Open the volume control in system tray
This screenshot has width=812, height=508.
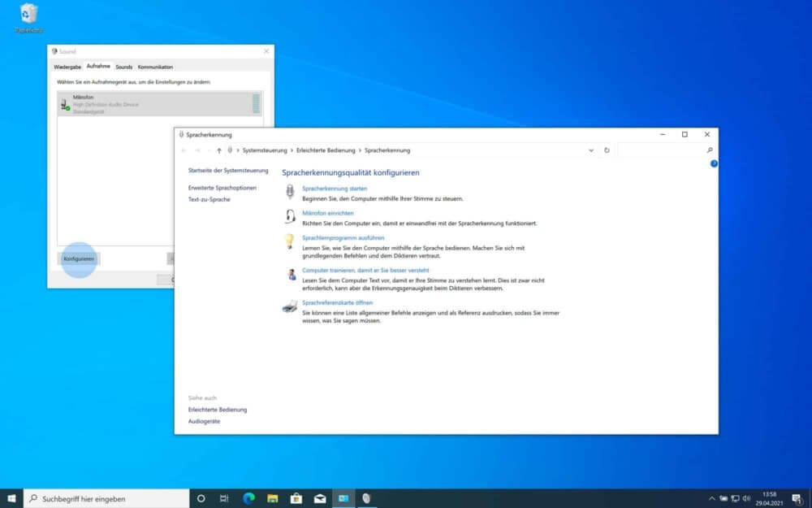[746, 499]
